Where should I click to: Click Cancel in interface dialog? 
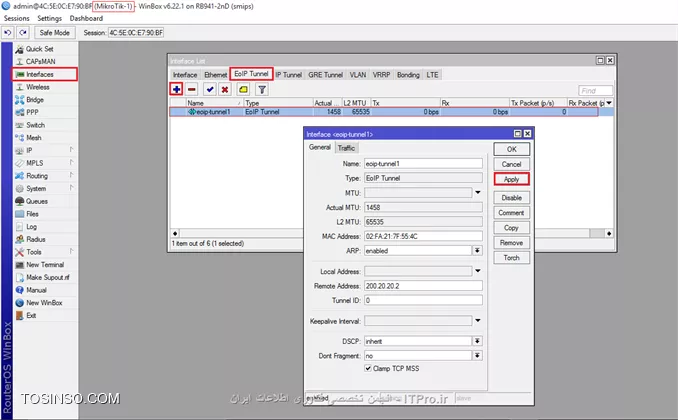(512, 164)
